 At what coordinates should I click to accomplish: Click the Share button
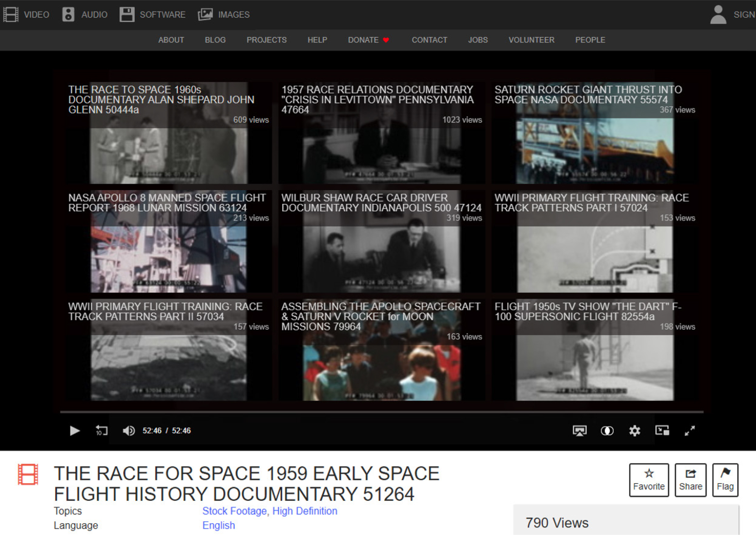click(x=691, y=480)
